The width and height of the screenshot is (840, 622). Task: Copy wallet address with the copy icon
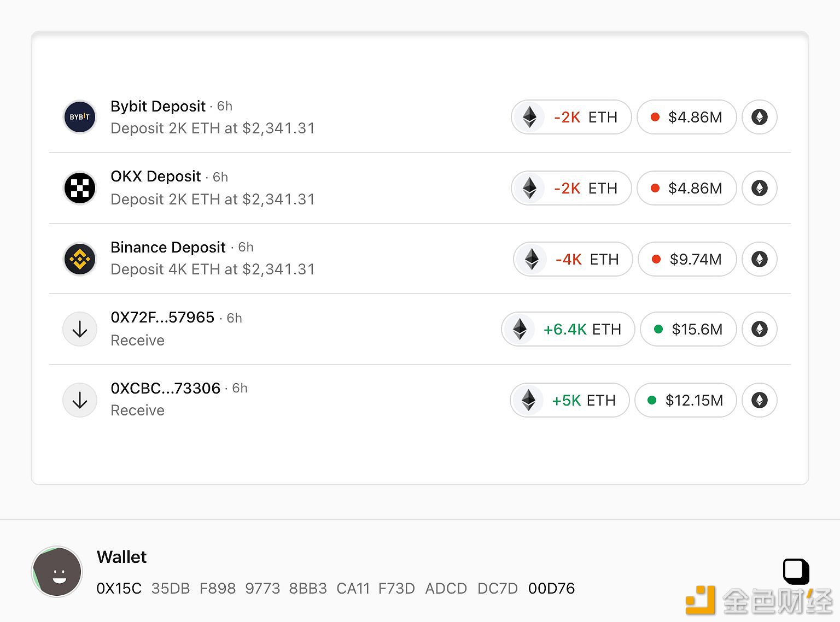796,572
